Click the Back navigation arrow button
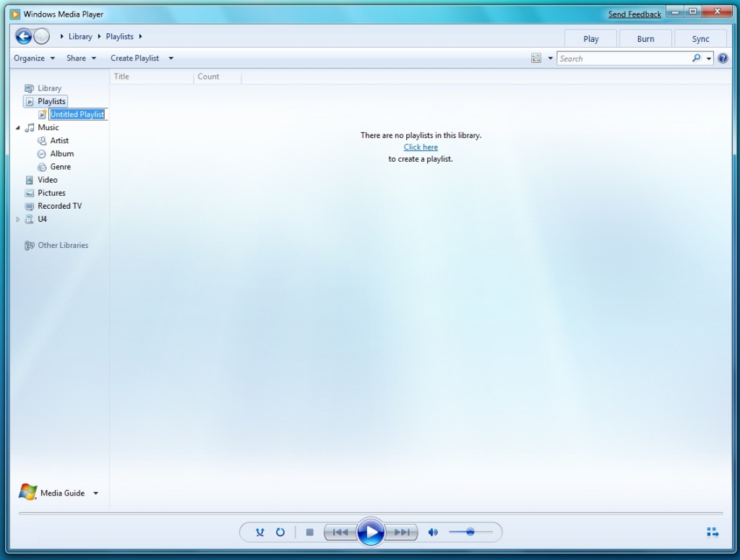740x560 pixels. coord(23,36)
